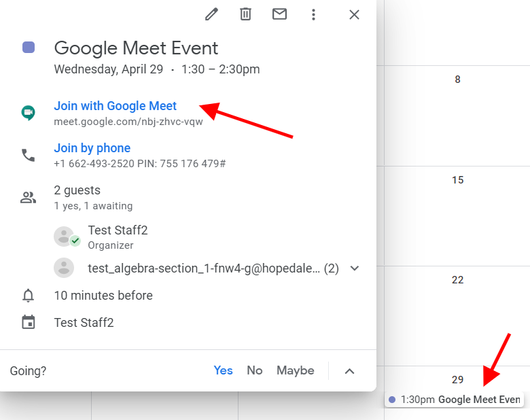Viewport: 530px width, 420px height.
Task: Click the event date and time text
Action: (x=157, y=69)
